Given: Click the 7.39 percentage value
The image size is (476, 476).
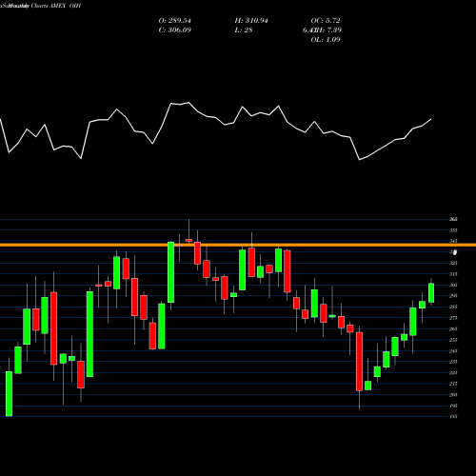Looking at the screenshot, I should tap(333, 30).
